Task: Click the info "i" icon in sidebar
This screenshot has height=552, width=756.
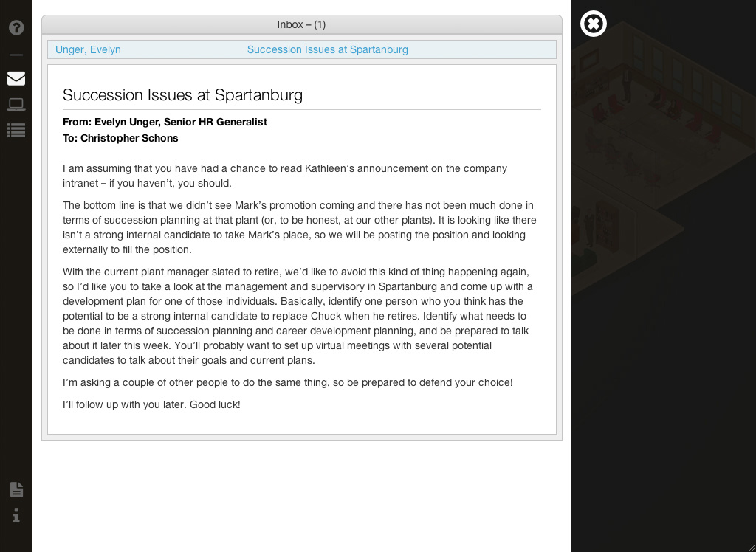Action: pos(16,516)
